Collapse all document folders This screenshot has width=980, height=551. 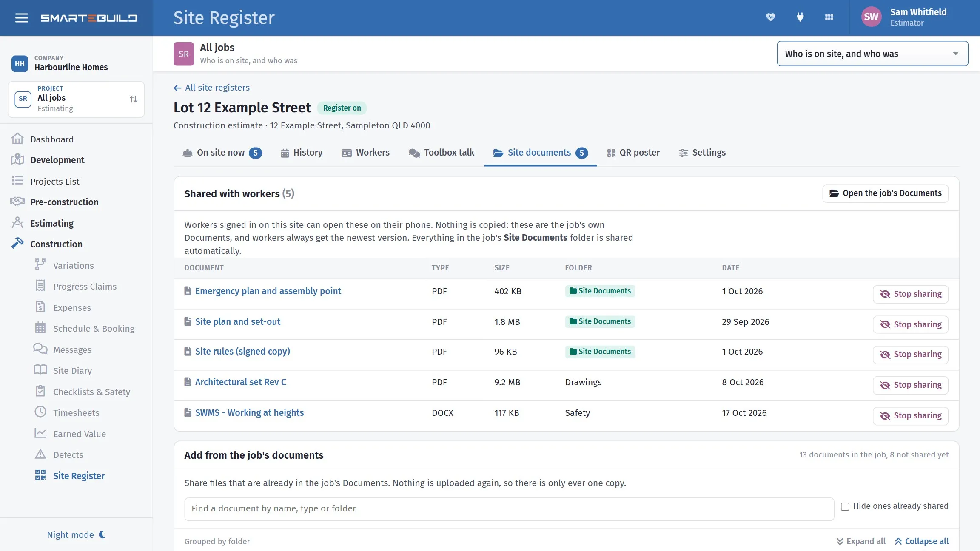921,541
